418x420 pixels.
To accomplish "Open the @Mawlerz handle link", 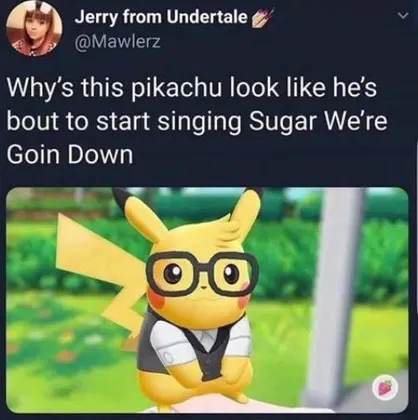I will tap(118, 42).
